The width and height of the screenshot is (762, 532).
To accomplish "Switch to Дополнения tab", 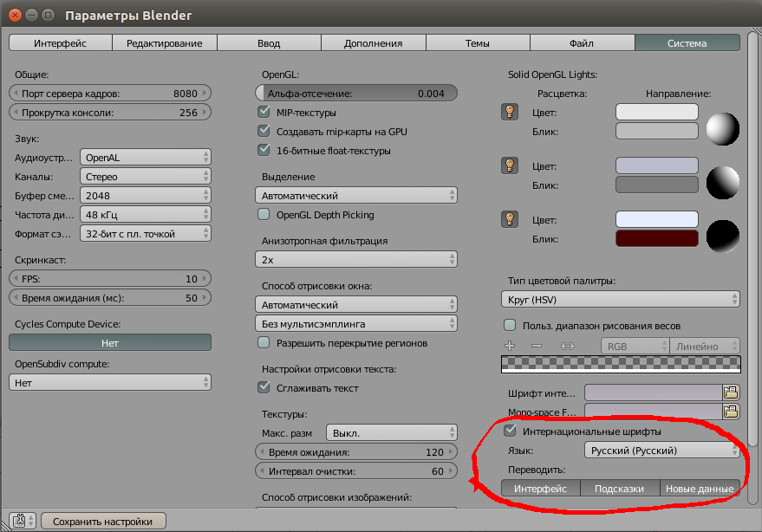I will pos(374,42).
